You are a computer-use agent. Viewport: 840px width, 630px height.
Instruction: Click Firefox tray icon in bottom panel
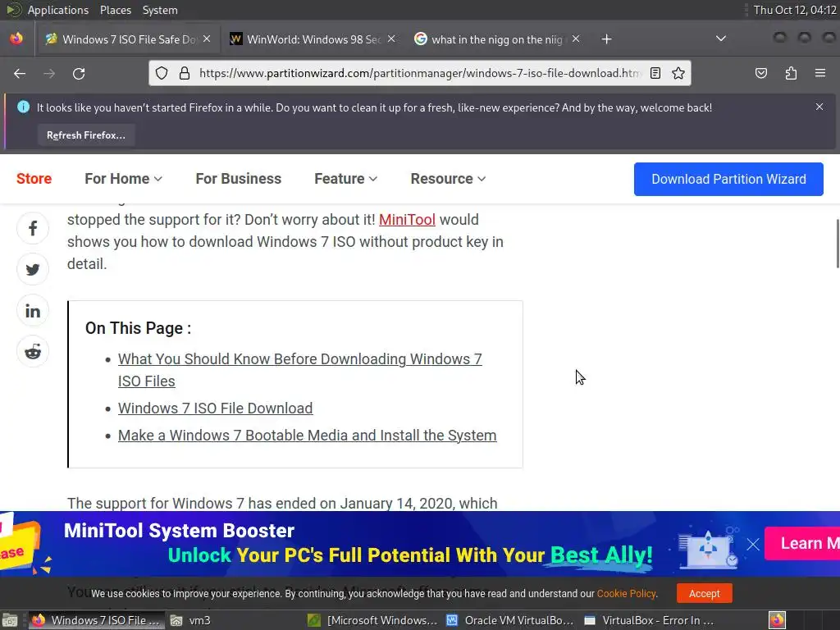[x=777, y=620]
